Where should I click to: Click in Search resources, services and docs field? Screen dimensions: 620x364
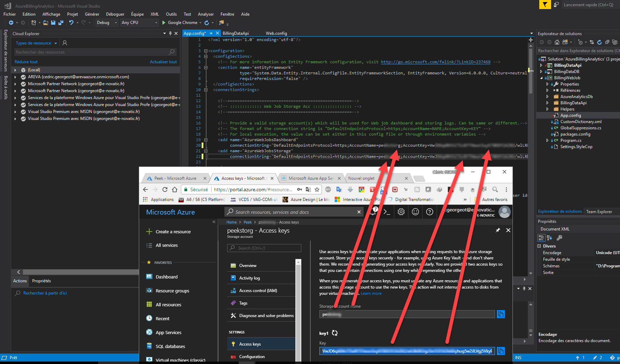click(x=294, y=212)
